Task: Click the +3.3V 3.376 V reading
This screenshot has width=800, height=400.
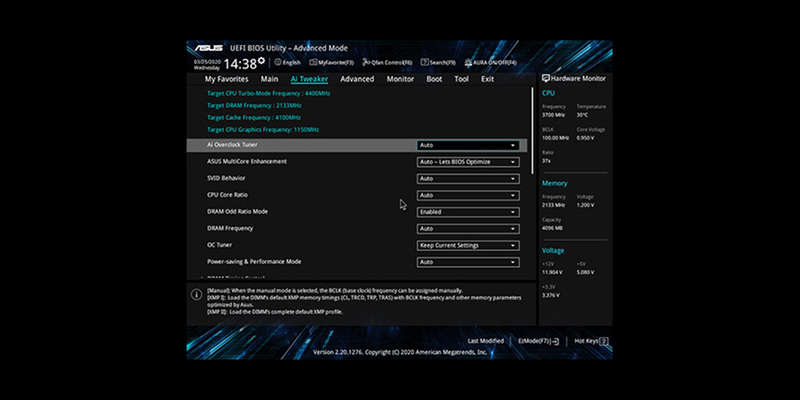Action: [x=551, y=295]
